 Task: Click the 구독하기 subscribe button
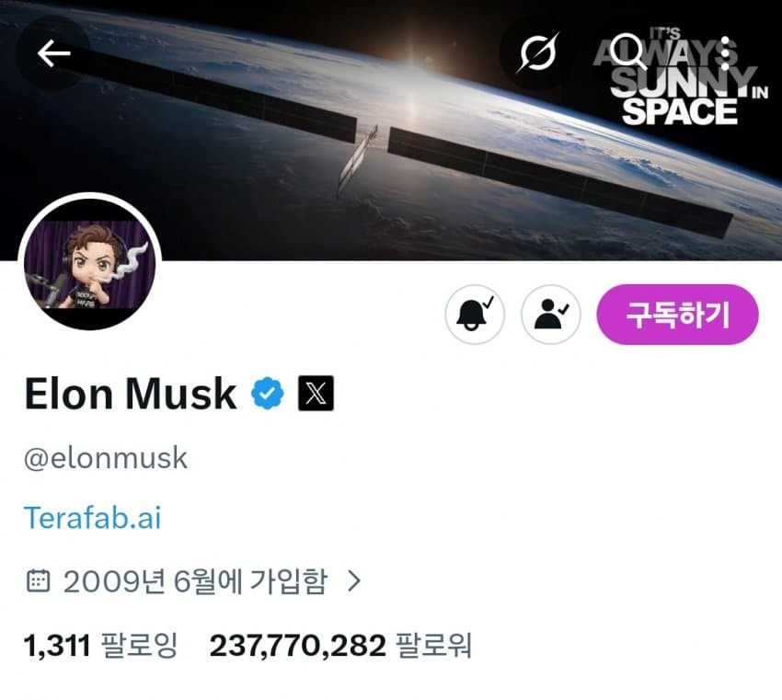coord(677,314)
